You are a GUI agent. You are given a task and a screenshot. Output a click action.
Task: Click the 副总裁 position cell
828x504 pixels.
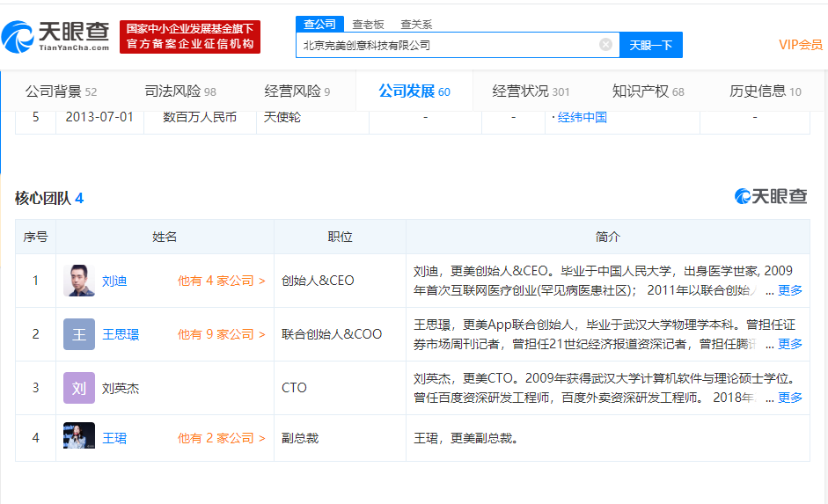point(340,438)
